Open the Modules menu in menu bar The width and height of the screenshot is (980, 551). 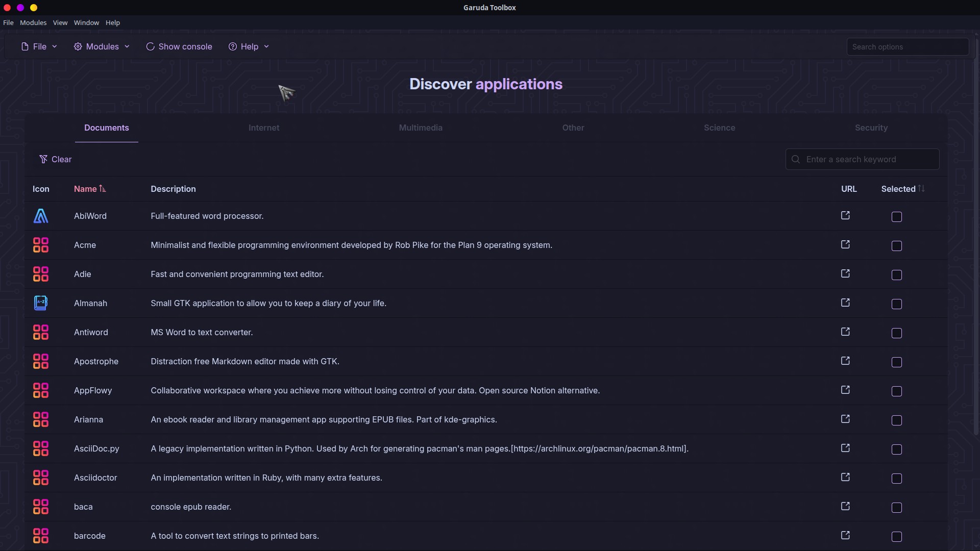(33, 22)
